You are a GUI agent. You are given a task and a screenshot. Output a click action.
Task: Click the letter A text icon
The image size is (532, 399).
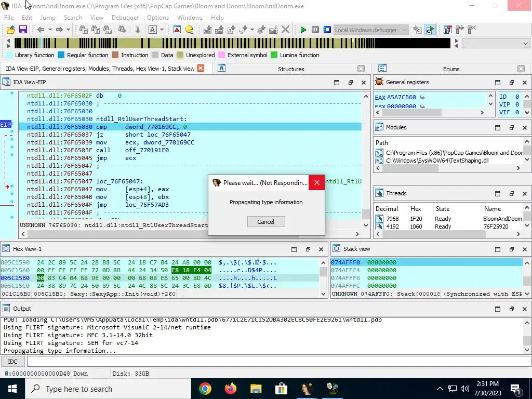click(153, 30)
